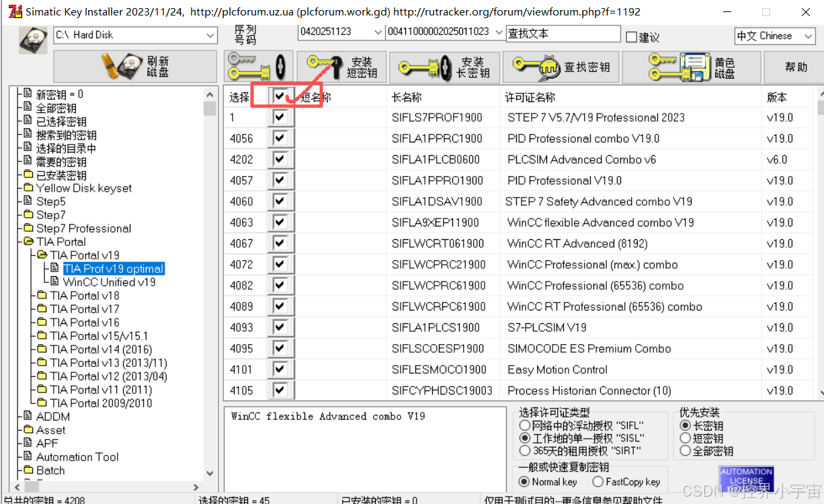824x504 pixels.
Task: Select TIA Prof v19 optimal tree item
Action: pyautogui.click(x=114, y=269)
